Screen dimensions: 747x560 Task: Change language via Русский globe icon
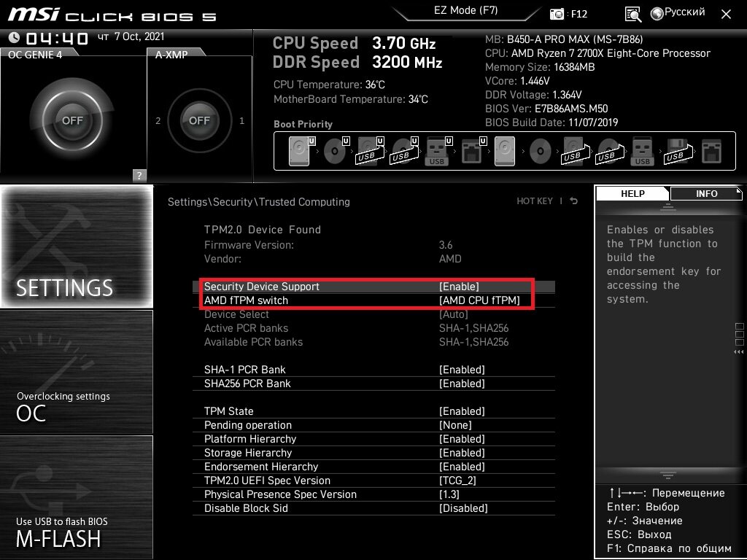(x=657, y=13)
